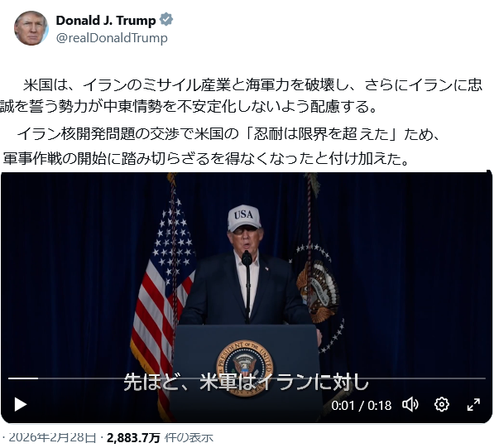Viewport: 499px width, 448px height.
Task: Seek along the video progress bar
Action: pos(247,378)
